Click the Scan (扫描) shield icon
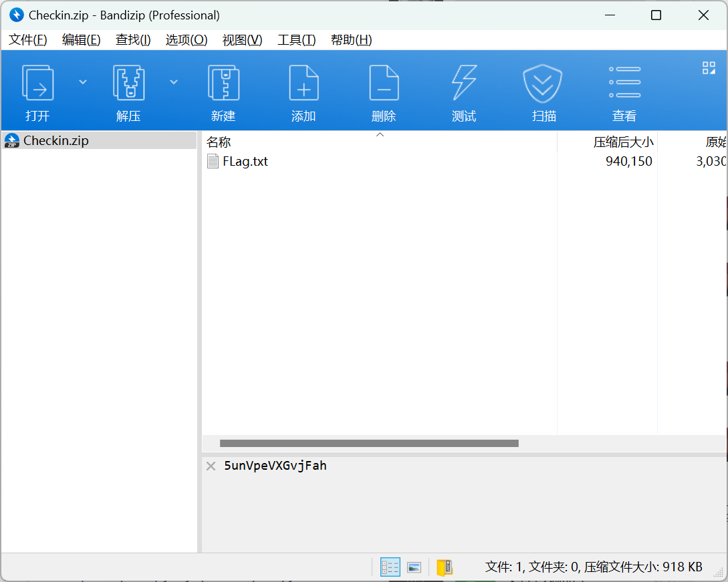This screenshot has height=582, width=728. [542, 84]
